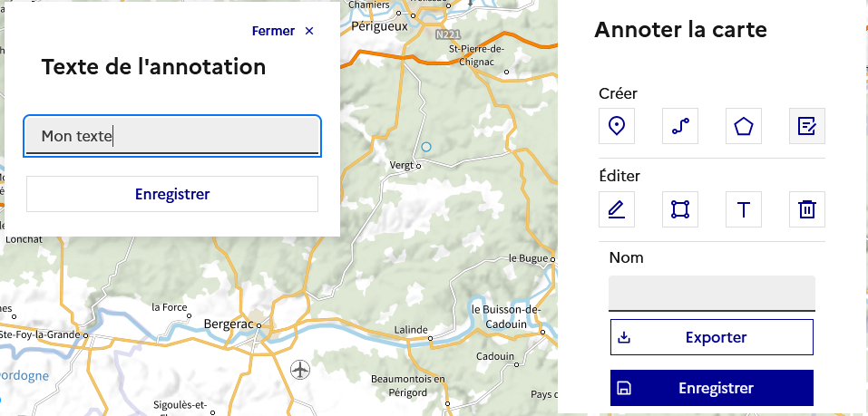The height and width of the screenshot is (416, 868).
Task: Click the Bergerac city label on map
Action: click(227, 323)
